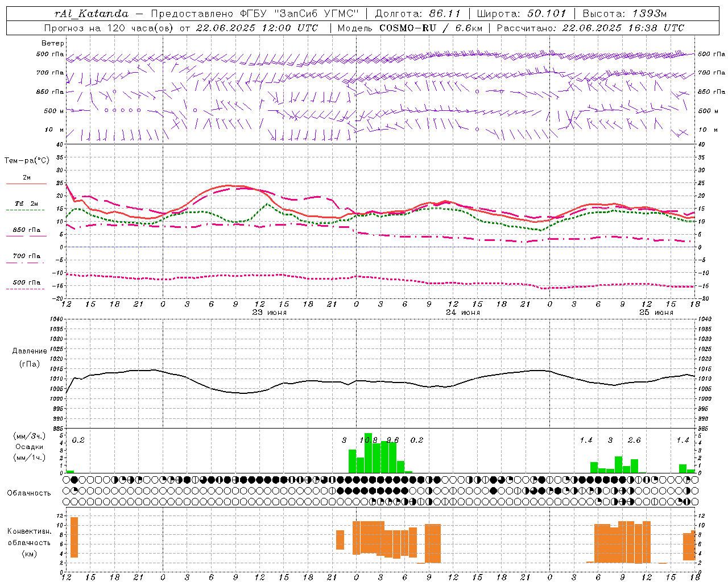Click the Широта: 50.101 header field
Screen dimensions: 728x582
pyautogui.click(x=522, y=14)
